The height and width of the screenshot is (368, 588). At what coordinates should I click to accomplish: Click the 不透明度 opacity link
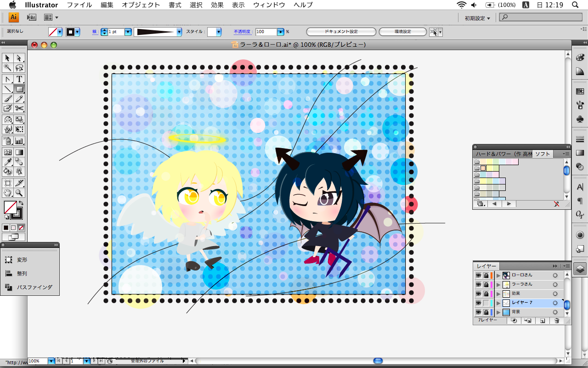coord(243,32)
